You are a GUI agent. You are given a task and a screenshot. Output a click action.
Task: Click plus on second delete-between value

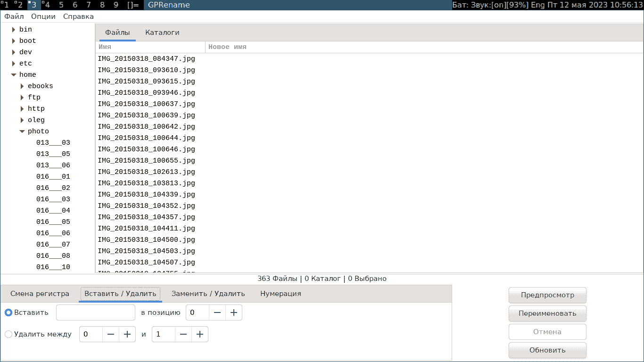click(x=200, y=334)
